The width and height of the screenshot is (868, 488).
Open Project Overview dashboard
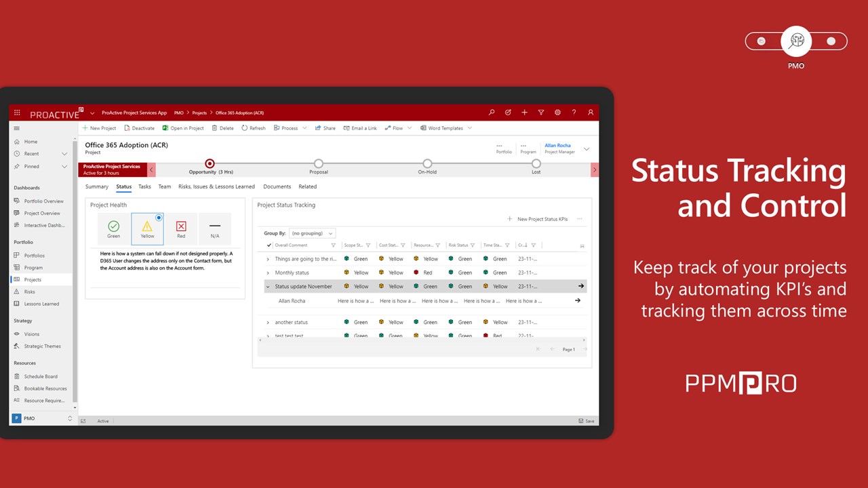(x=41, y=213)
